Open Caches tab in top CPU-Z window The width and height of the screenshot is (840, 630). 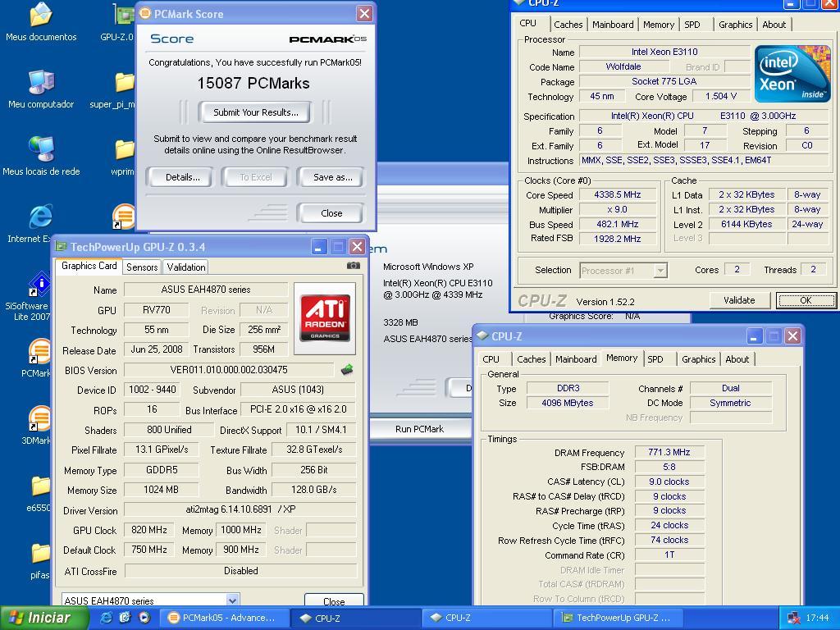click(x=568, y=25)
